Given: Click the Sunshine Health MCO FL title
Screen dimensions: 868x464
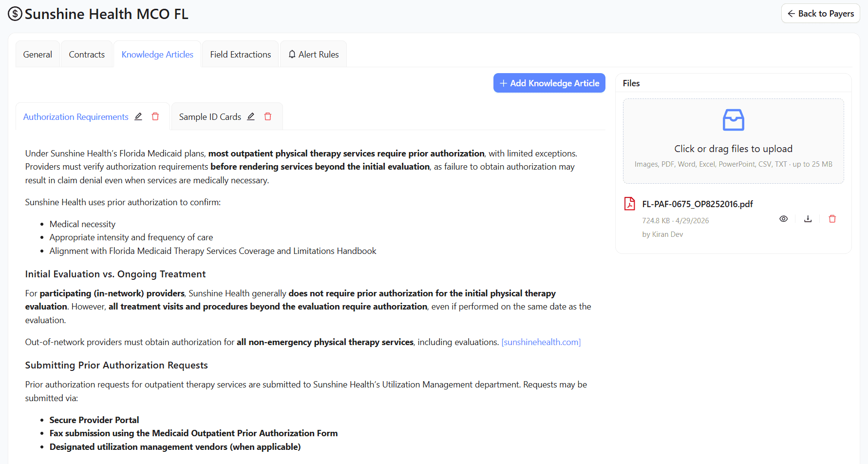Looking at the screenshot, I should click(x=107, y=14).
